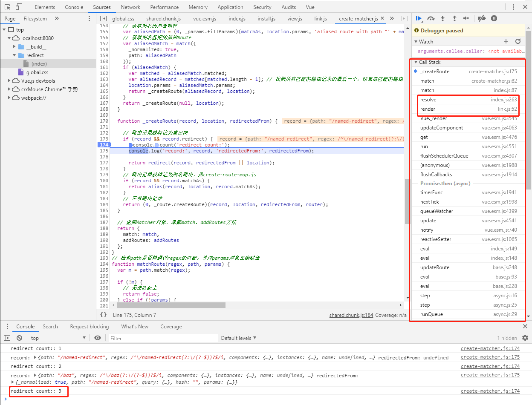The height and width of the screenshot is (405, 532).
Task: Open the console context dropdown showing top
Action: click(58, 338)
